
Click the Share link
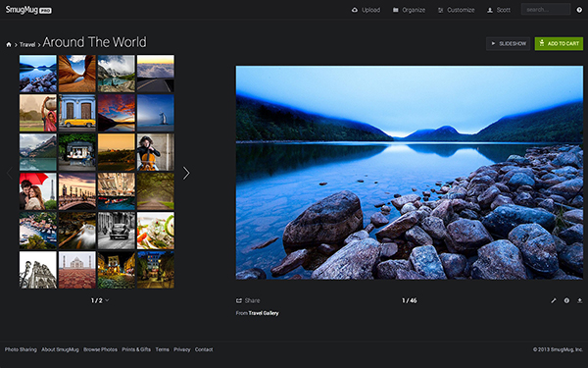click(x=248, y=300)
